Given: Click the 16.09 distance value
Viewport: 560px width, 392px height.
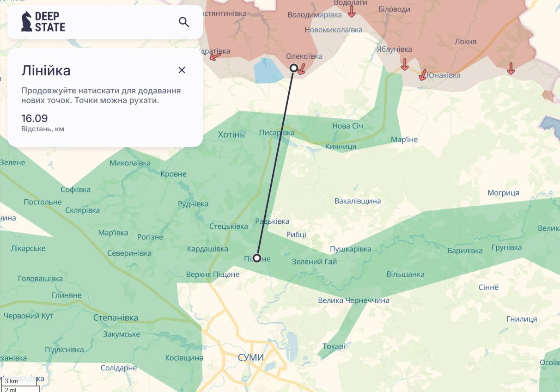Looking at the screenshot, I should pos(35,118).
